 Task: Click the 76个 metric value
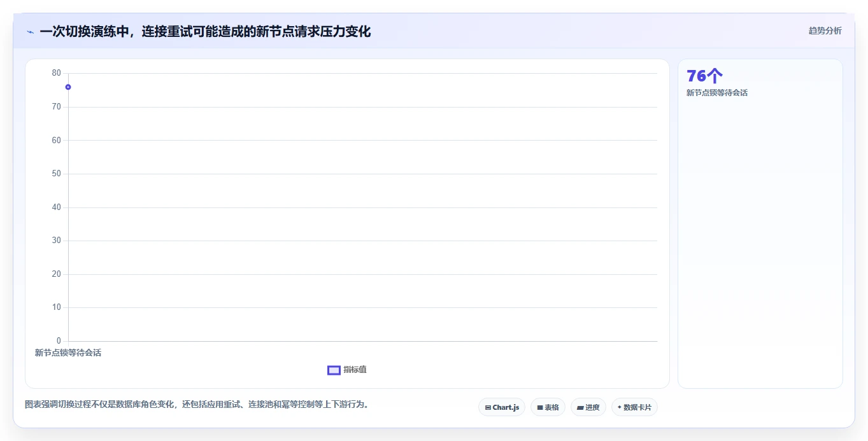[704, 76]
